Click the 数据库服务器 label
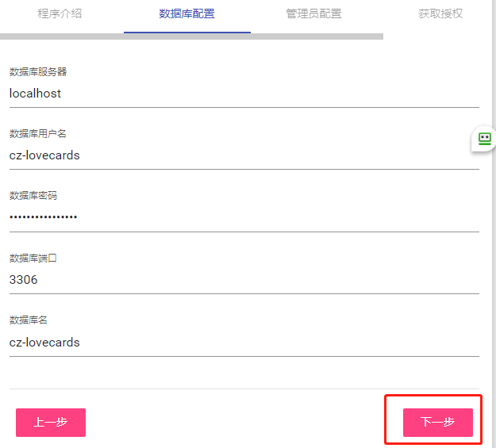The height and width of the screenshot is (448, 496). coord(38,71)
